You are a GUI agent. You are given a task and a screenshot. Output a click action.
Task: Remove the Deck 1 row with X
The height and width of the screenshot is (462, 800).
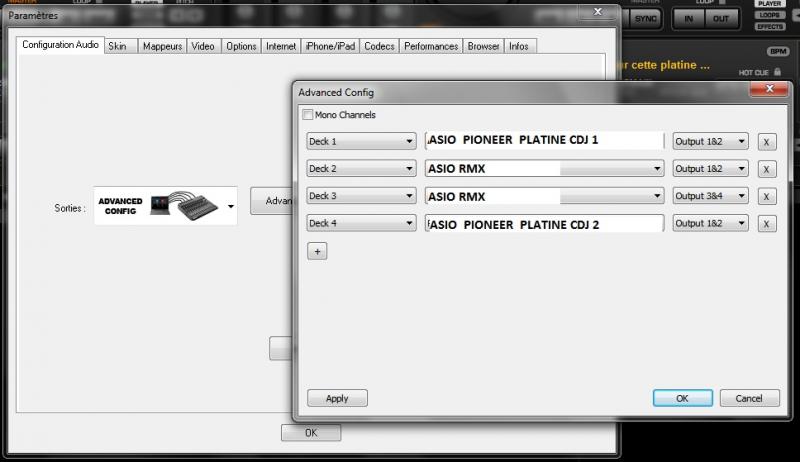[766, 142]
